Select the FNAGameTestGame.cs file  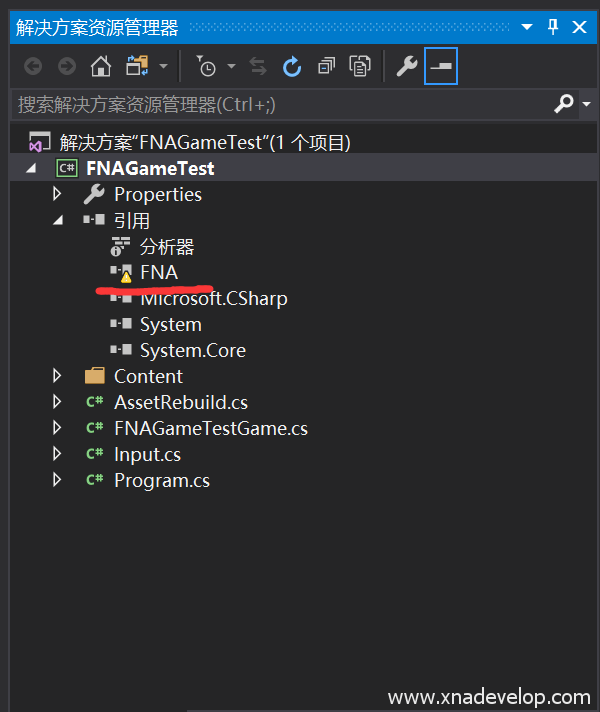210,428
